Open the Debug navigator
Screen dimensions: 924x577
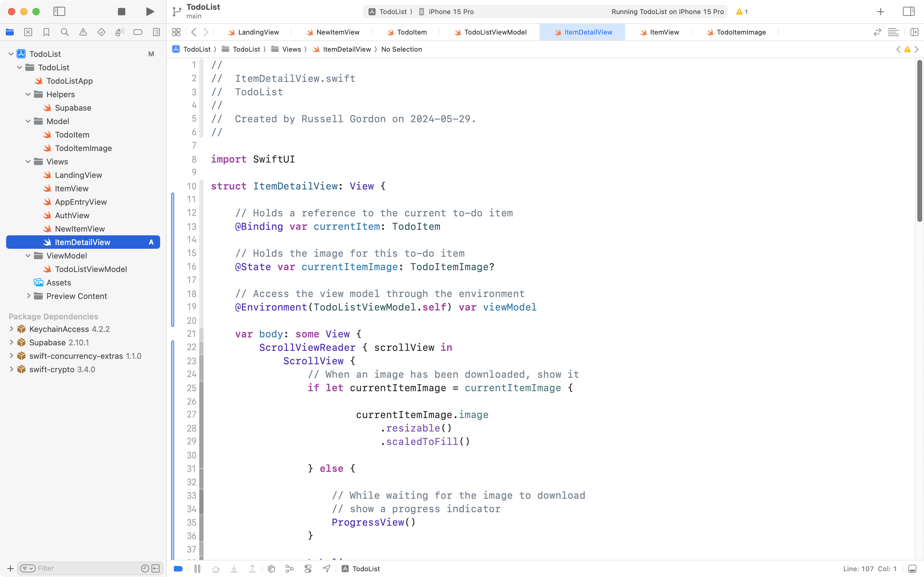(120, 32)
